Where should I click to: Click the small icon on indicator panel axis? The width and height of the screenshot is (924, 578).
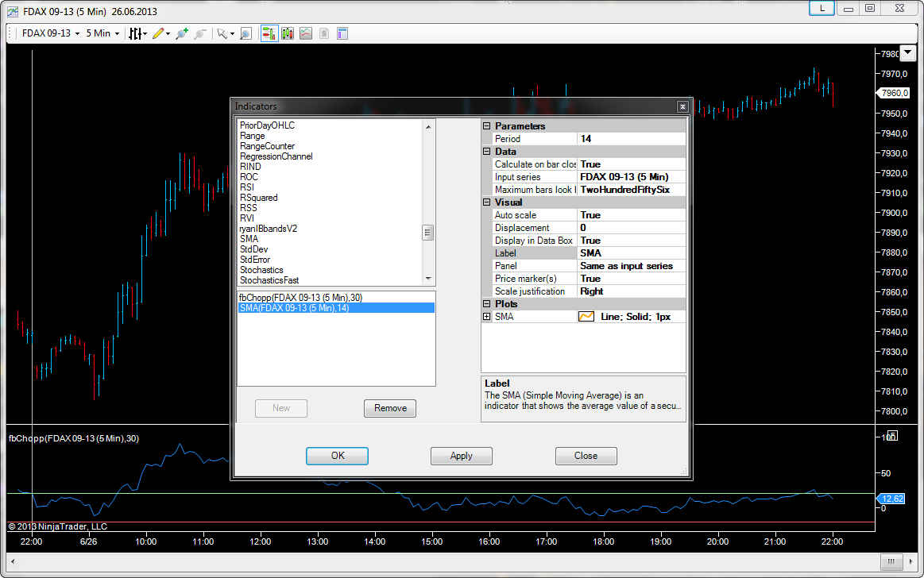coord(892,436)
